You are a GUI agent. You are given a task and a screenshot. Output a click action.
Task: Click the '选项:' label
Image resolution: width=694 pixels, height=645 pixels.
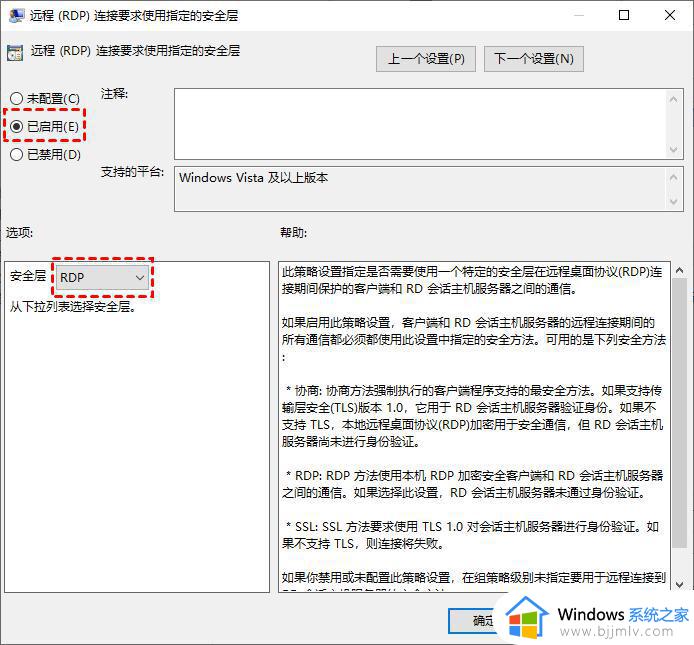coord(19,232)
